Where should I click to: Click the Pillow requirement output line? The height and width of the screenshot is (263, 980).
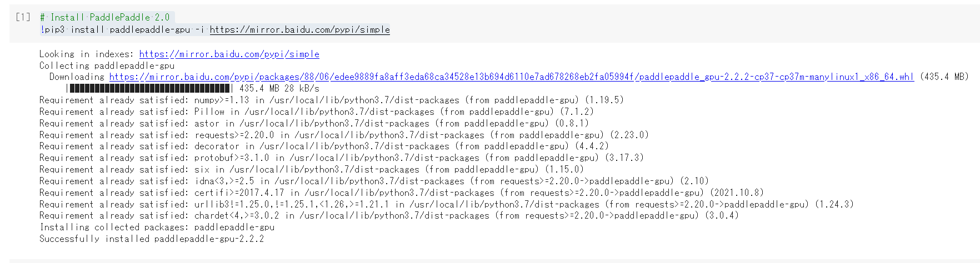pos(317,112)
